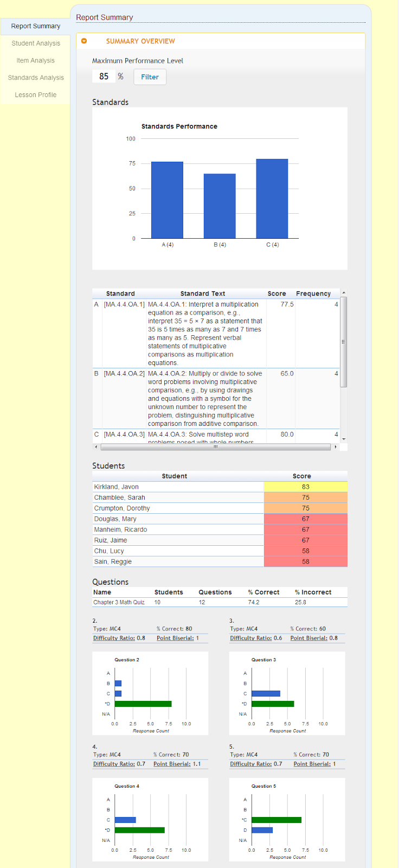The height and width of the screenshot is (868, 399).
Task: Select student Chu, Lucy
Action: pos(178,551)
